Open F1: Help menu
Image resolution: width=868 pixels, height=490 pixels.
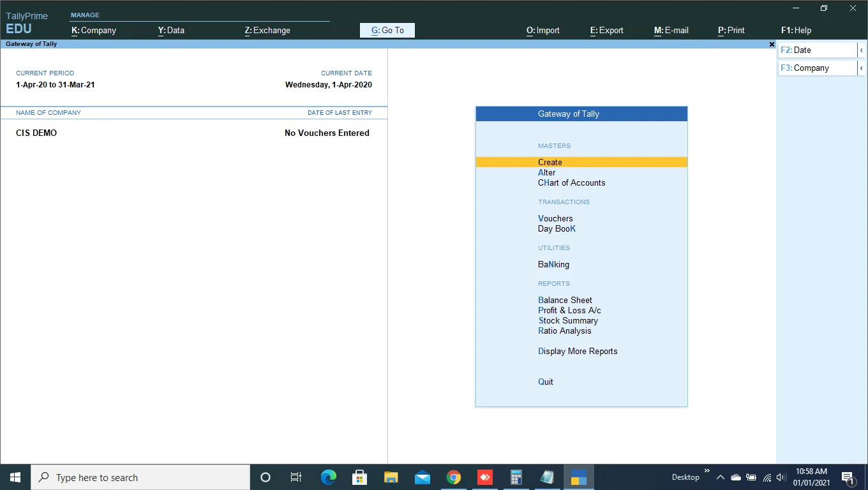click(x=797, y=30)
